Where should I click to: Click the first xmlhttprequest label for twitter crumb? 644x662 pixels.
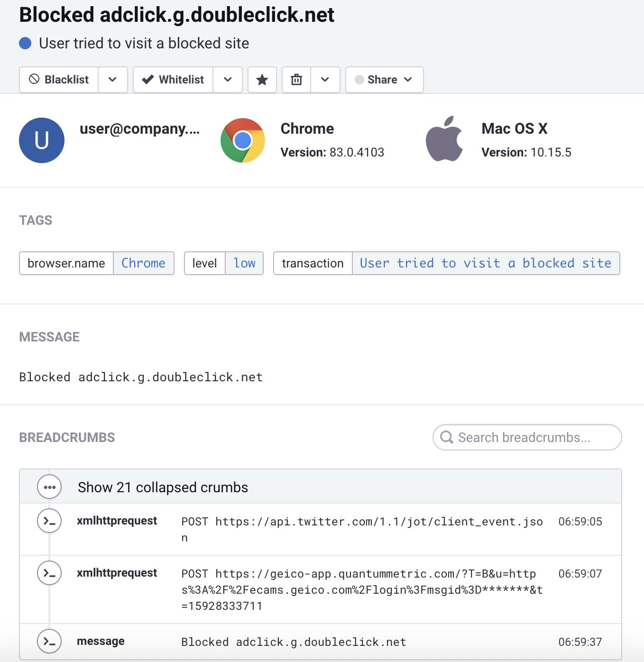(117, 521)
